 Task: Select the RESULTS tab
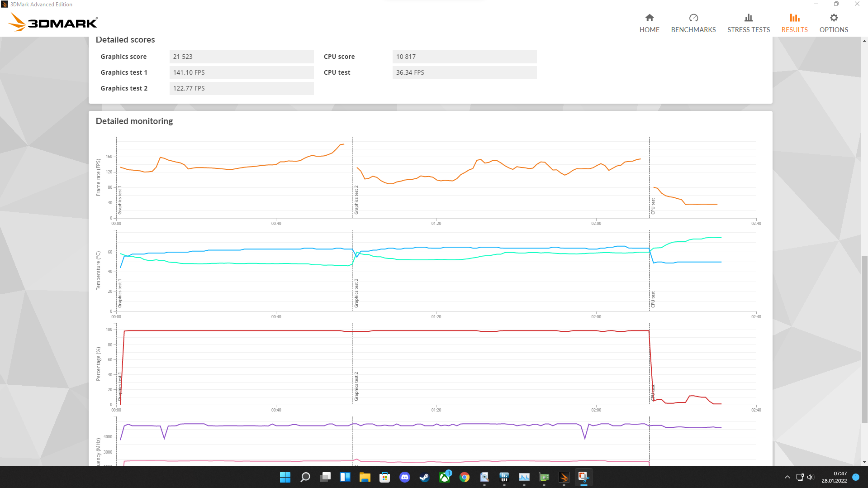point(794,23)
